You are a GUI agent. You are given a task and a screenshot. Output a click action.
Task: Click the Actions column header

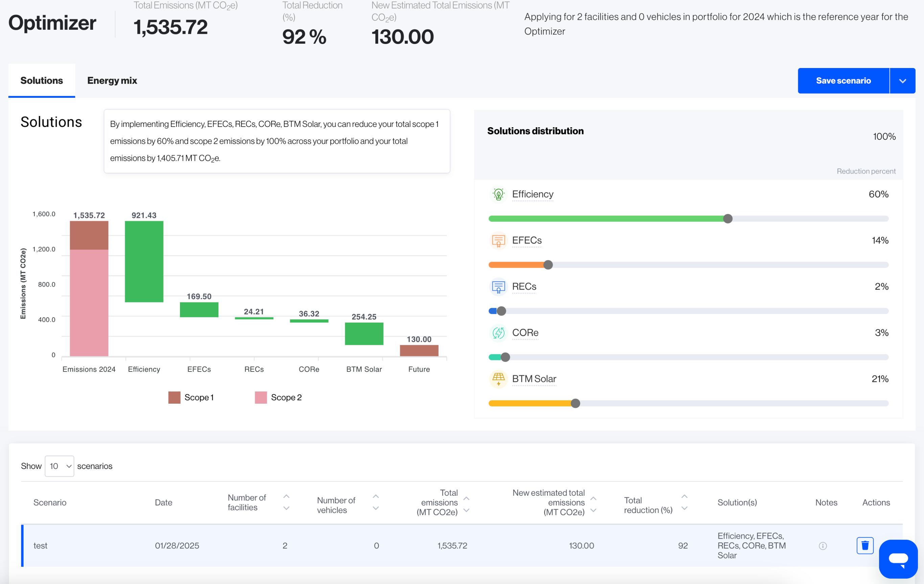(x=876, y=502)
